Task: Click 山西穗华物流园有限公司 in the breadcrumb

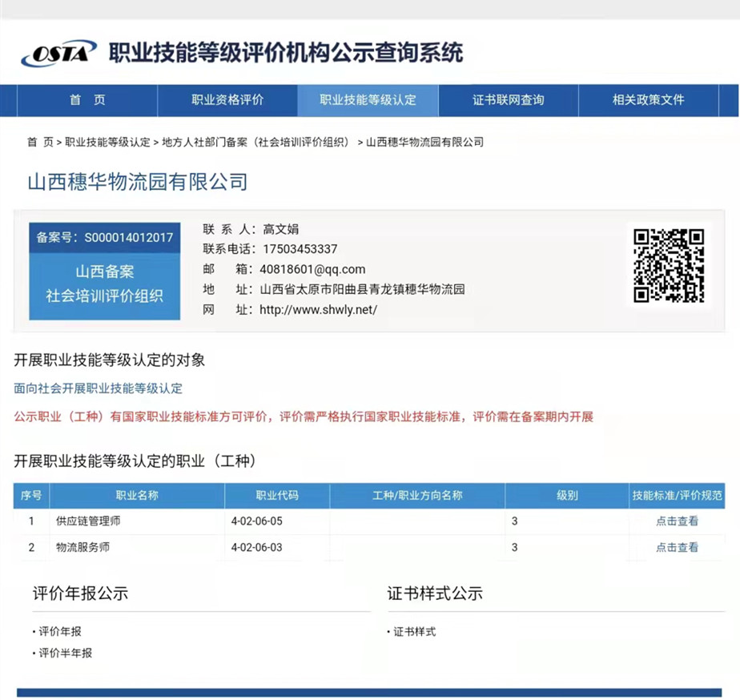Action: [x=424, y=142]
